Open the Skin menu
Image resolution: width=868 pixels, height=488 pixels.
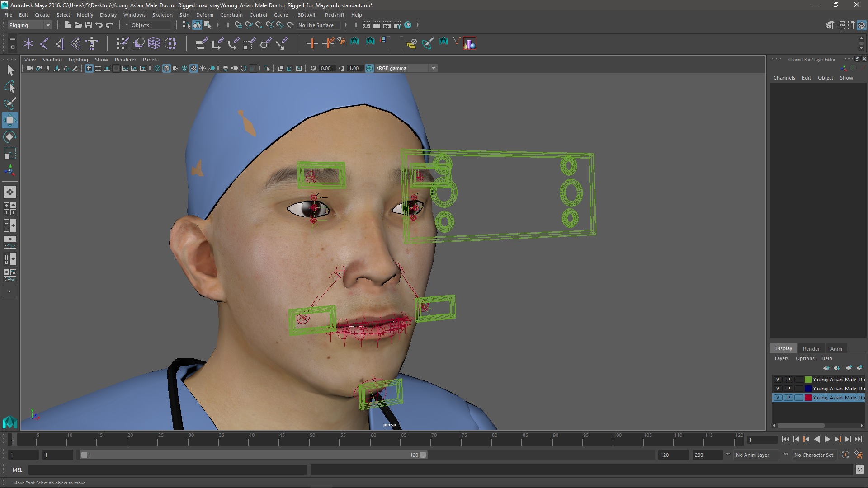184,15
